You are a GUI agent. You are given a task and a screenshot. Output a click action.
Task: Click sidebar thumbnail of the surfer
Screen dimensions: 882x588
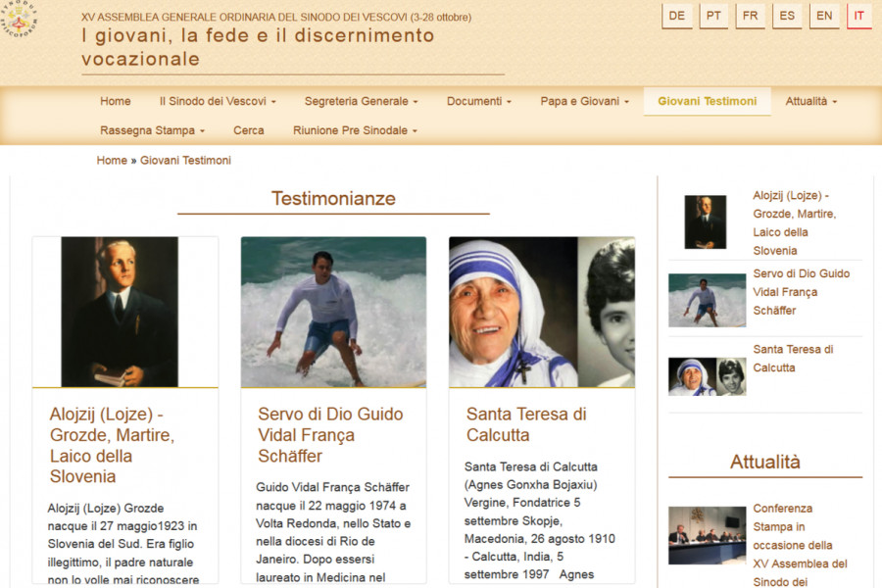coord(707,301)
